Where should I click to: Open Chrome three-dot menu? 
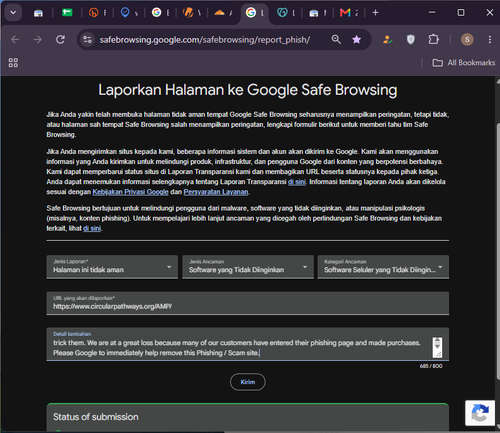[490, 40]
